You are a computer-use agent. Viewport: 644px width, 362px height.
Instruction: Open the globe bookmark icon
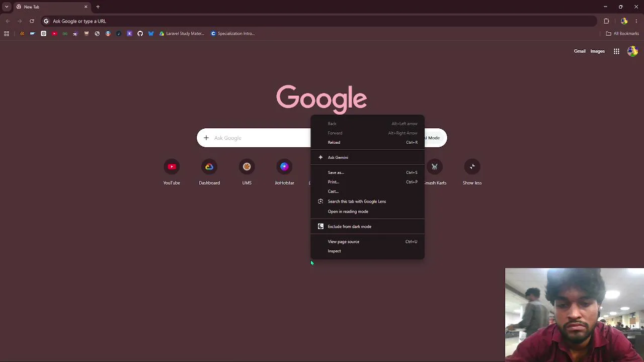pos(97,34)
